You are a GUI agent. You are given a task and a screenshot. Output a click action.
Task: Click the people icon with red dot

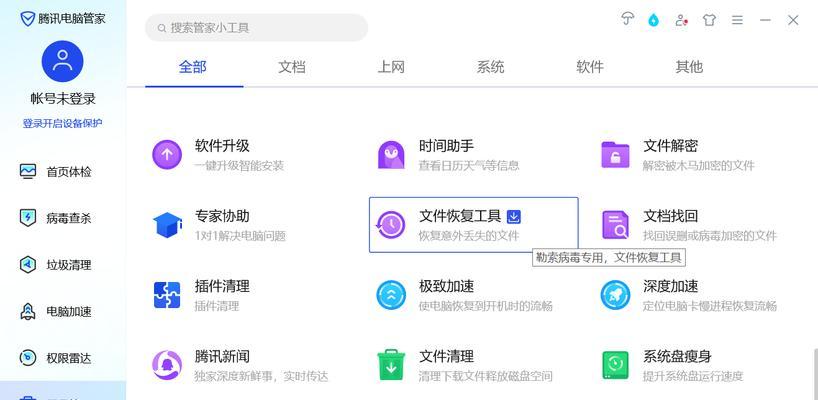(681, 20)
